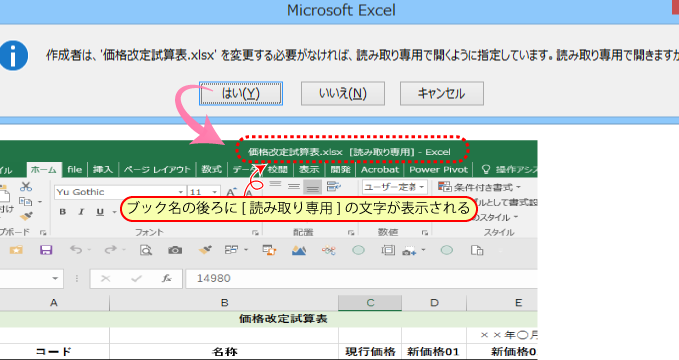Screen dimensions: 679x360
Task: Click the formula bar showing 14980
Action: tap(362, 278)
